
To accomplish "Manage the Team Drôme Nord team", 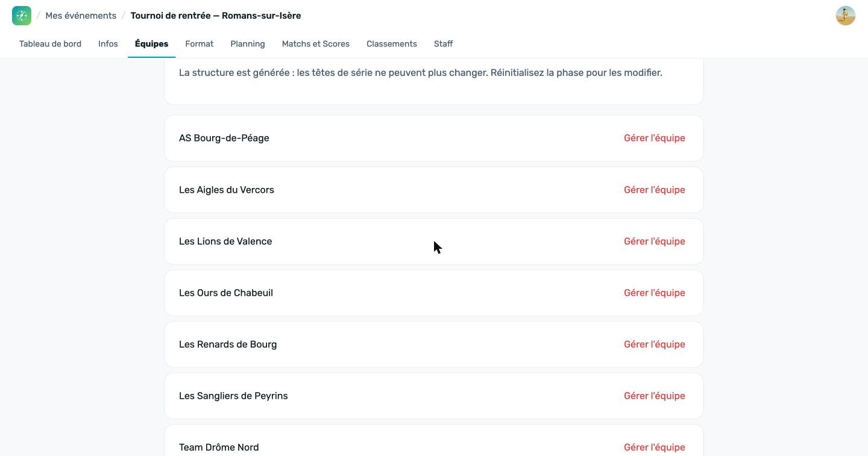I will (x=655, y=448).
